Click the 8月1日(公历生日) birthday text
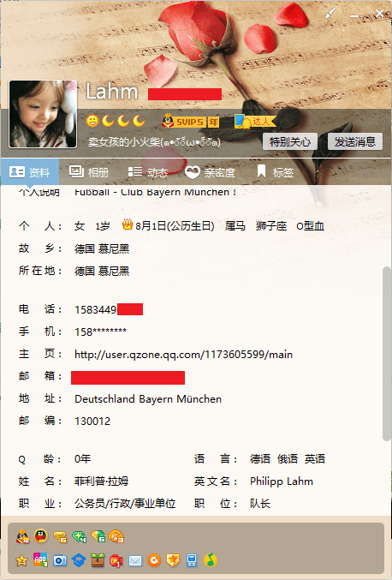Screen dimensions: 392x580 (175, 225)
